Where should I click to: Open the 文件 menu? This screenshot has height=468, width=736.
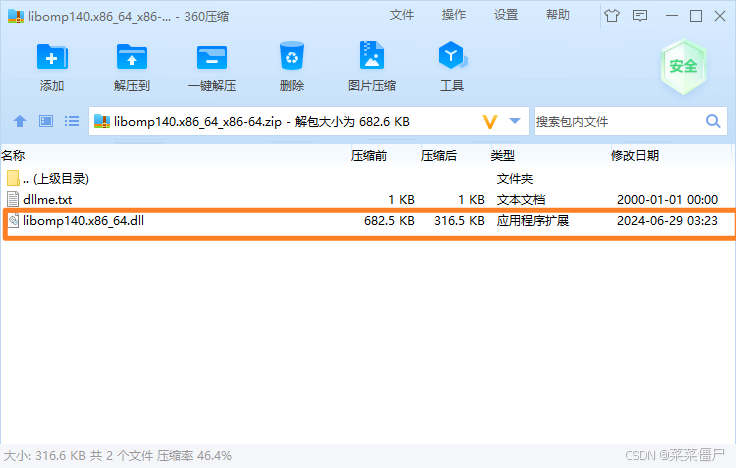click(x=402, y=15)
